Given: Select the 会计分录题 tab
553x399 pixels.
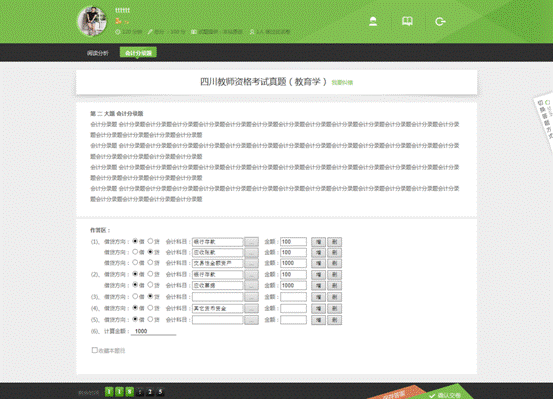Looking at the screenshot, I should pyautogui.click(x=138, y=53).
